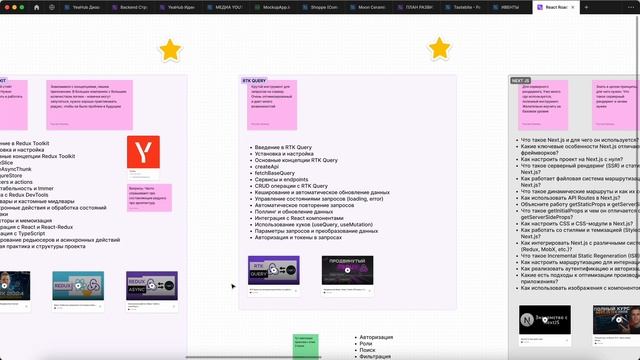Viewport: 640px width, 360px height.
Task: Go to the Figma home screen
Action: (36, 7)
